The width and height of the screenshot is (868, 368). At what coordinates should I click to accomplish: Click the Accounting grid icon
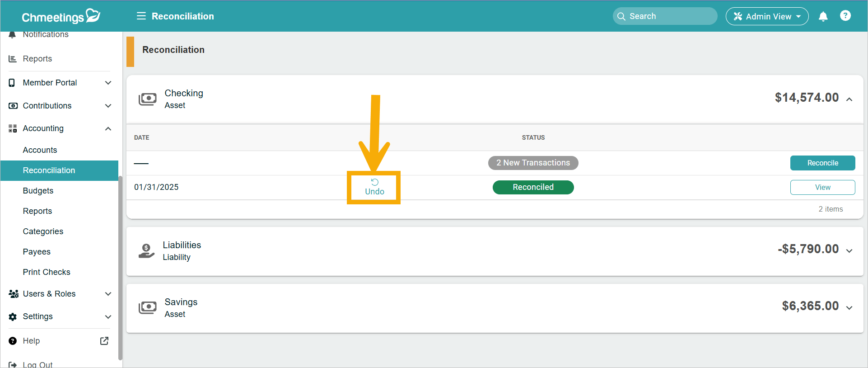coord(13,128)
